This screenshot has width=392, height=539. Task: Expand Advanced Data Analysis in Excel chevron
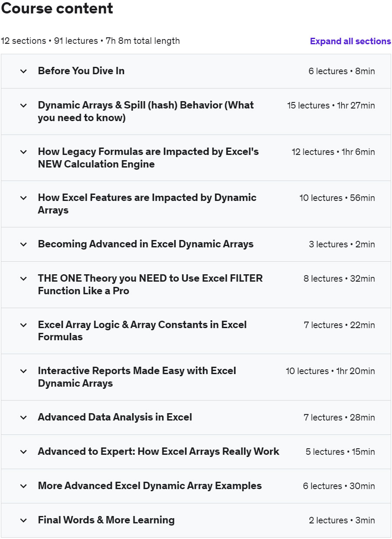click(x=23, y=417)
